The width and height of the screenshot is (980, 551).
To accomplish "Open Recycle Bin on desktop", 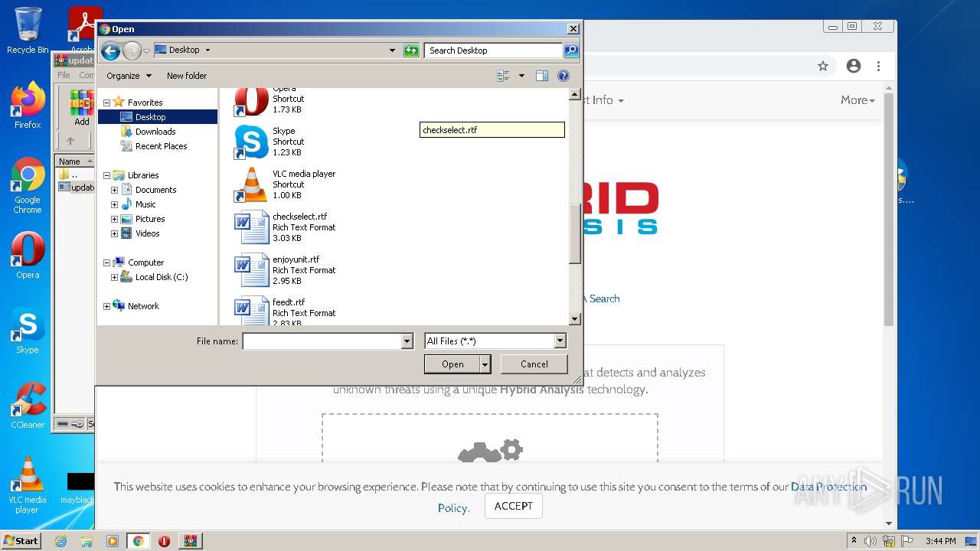I will click(x=27, y=31).
